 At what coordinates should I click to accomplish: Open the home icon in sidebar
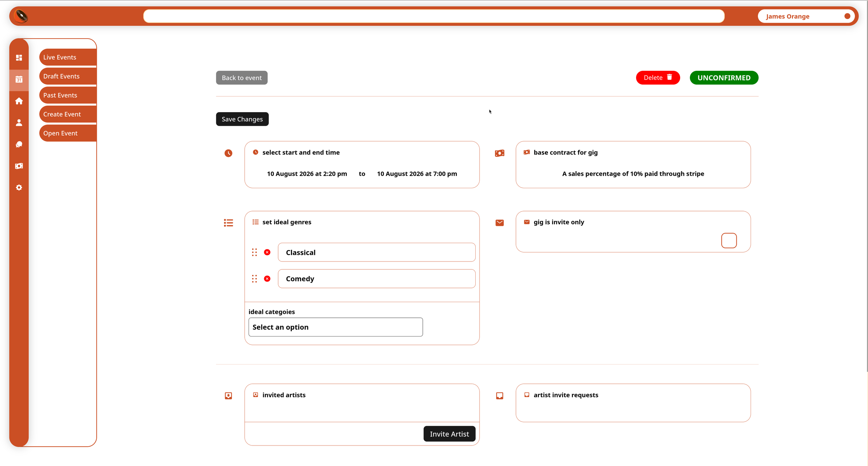(19, 101)
